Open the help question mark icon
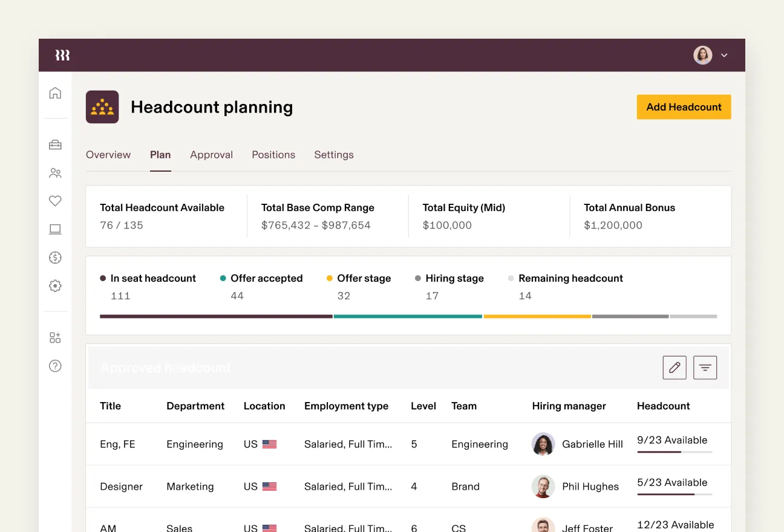The height and width of the screenshot is (532, 784). [x=55, y=366]
